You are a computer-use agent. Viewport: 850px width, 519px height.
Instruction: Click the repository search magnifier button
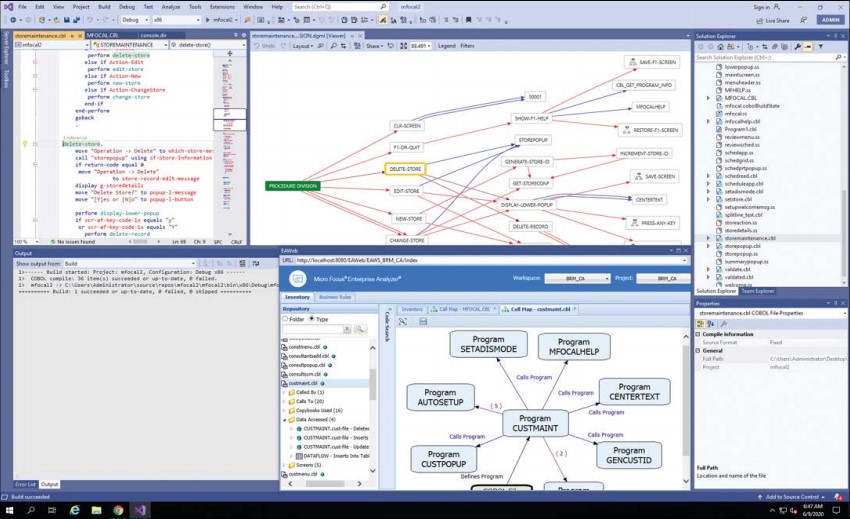[x=360, y=329]
